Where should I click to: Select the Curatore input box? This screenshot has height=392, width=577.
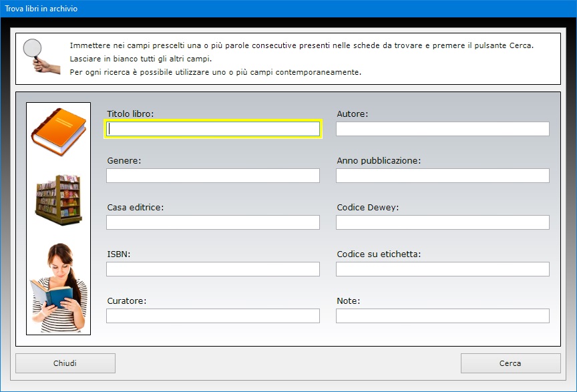click(x=213, y=316)
